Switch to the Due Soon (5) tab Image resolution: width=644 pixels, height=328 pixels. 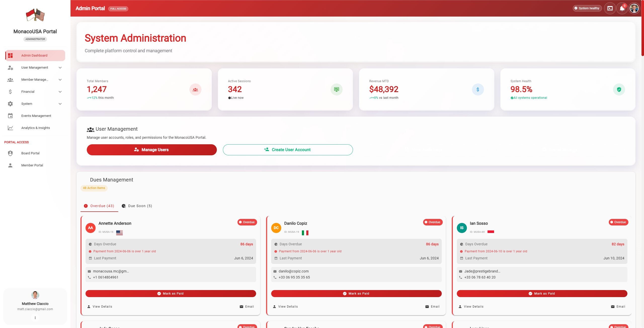[x=137, y=206]
